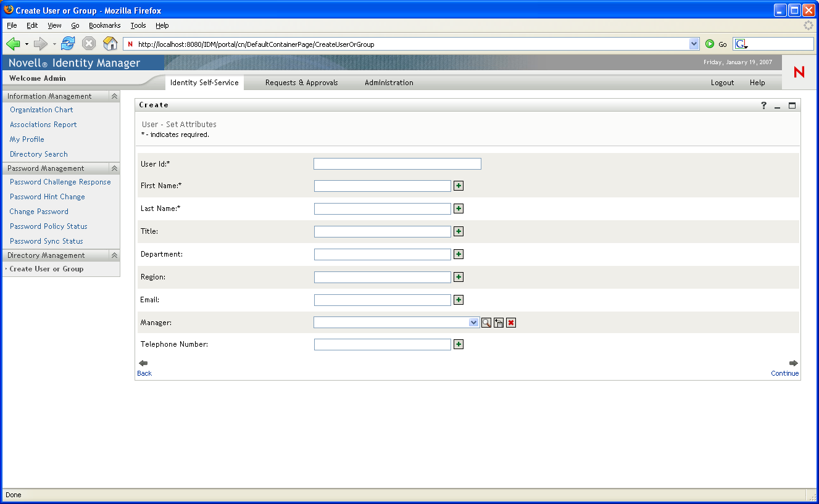Add another First Name value
This screenshot has height=504, width=819.
[459, 186]
